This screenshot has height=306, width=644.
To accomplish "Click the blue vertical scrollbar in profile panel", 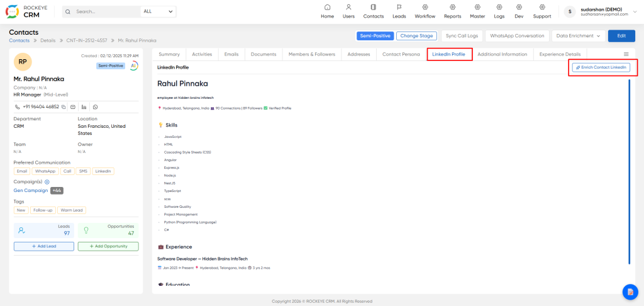I will (x=629, y=171).
